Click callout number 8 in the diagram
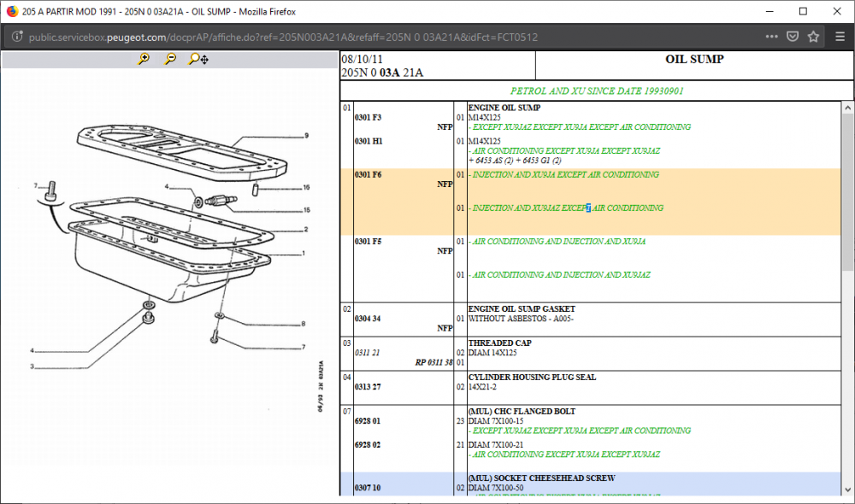Viewport: 855px width, 504px height. [x=304, y=324]
